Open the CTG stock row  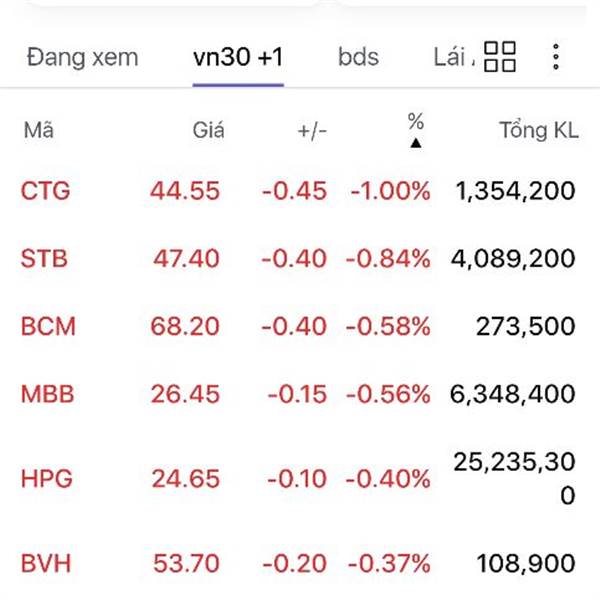point(300,191)
